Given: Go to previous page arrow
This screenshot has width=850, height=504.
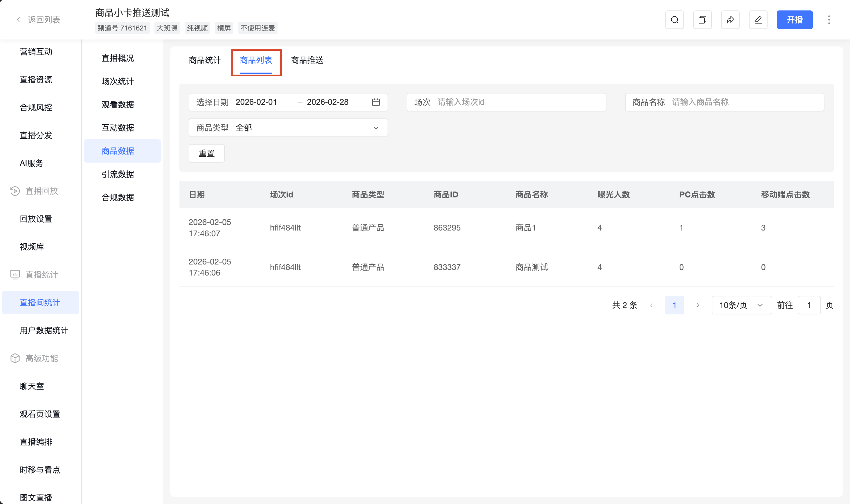Looking at the screenshot, I should coord(651,305).
